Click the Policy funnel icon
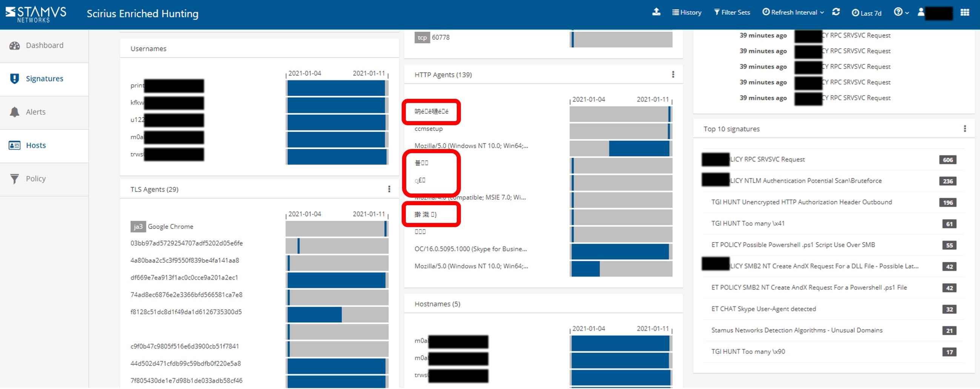 (x=14, y=179)
